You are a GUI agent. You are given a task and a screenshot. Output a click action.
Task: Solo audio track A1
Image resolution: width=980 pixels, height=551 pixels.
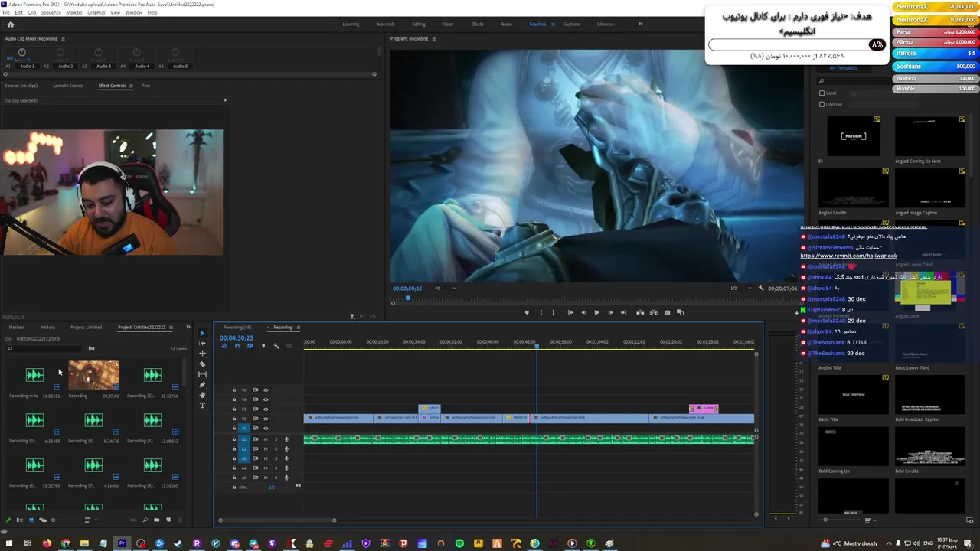click(x=276, y=439)
